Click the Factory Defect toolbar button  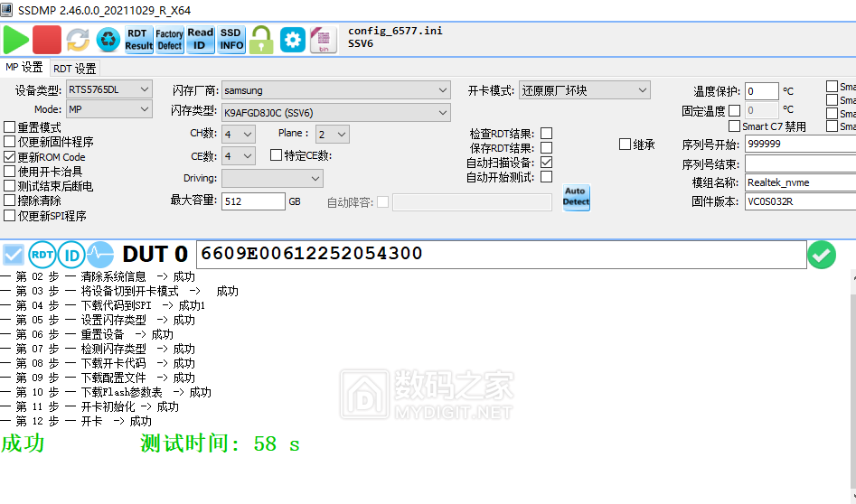(x=169, y=39)
